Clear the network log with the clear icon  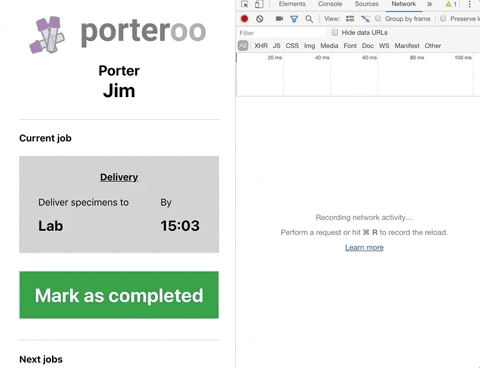(260, 19)
